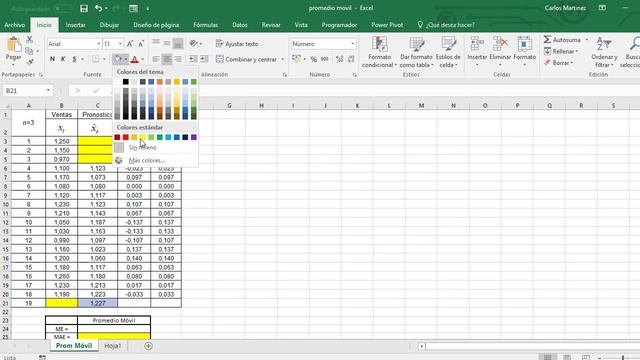Pick yellow swatch in Colores estándar

pyautogui.click(x=142, y=138)
